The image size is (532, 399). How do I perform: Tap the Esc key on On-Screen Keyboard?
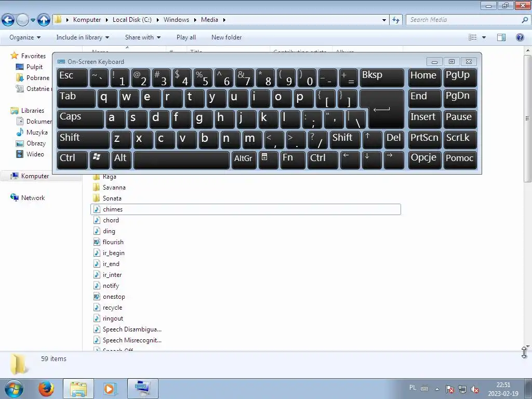coord(72,77)
